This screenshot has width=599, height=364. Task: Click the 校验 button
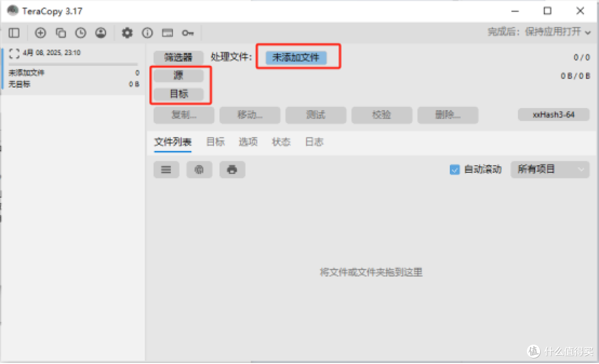click(382, 115)
